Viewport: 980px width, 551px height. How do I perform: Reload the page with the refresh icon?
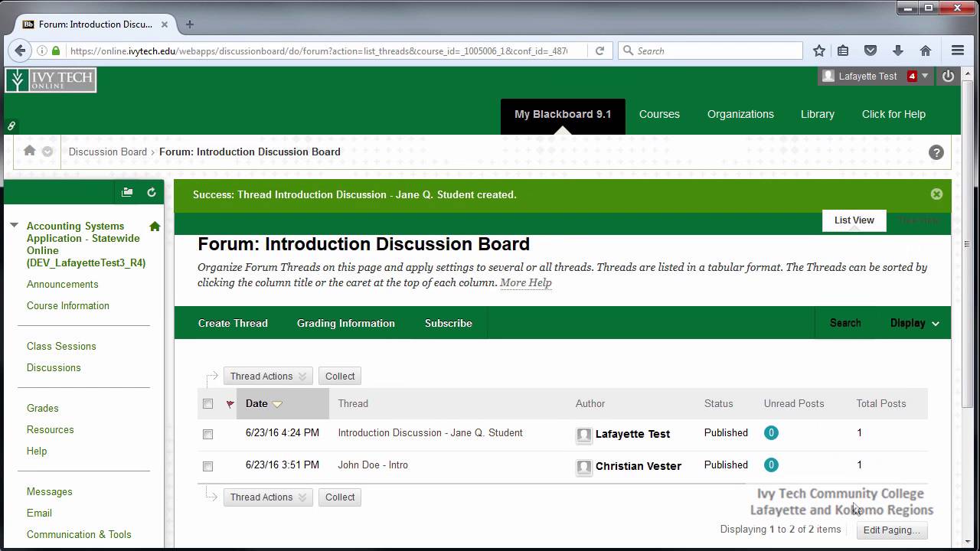[x=599, y=51]
